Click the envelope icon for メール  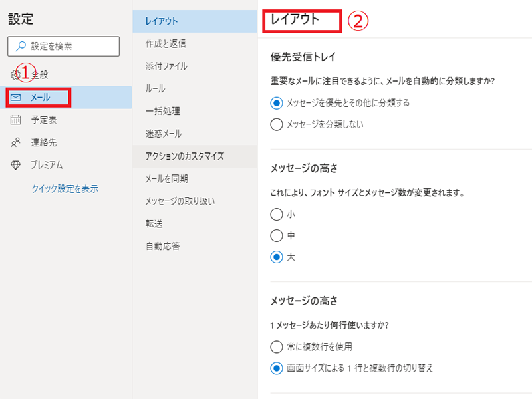(x=17, y=98)
